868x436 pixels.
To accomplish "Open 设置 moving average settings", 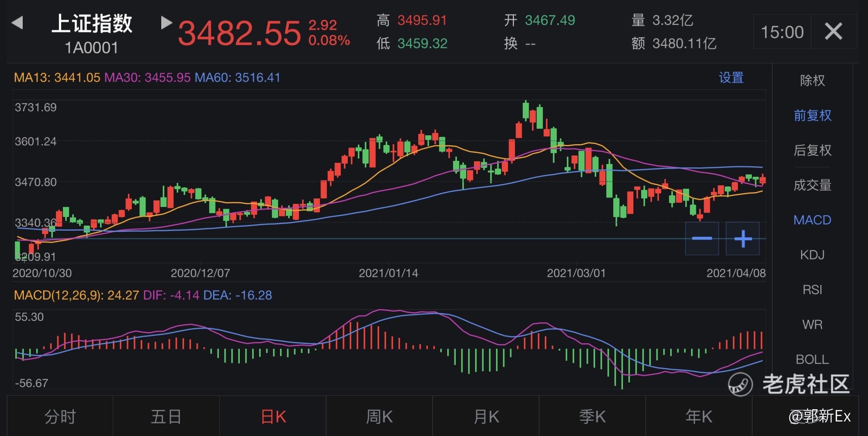I will (x=731, y=78).
